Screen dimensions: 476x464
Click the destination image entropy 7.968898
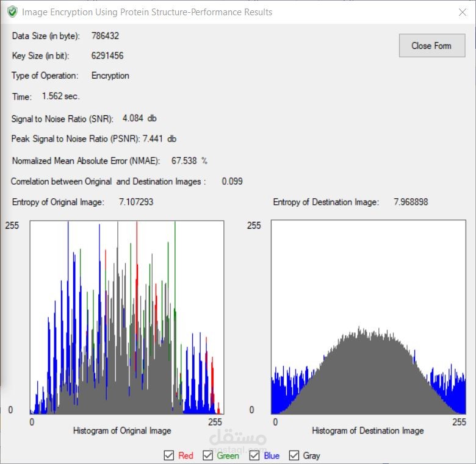pyautogui.click(x=411, y=202)
